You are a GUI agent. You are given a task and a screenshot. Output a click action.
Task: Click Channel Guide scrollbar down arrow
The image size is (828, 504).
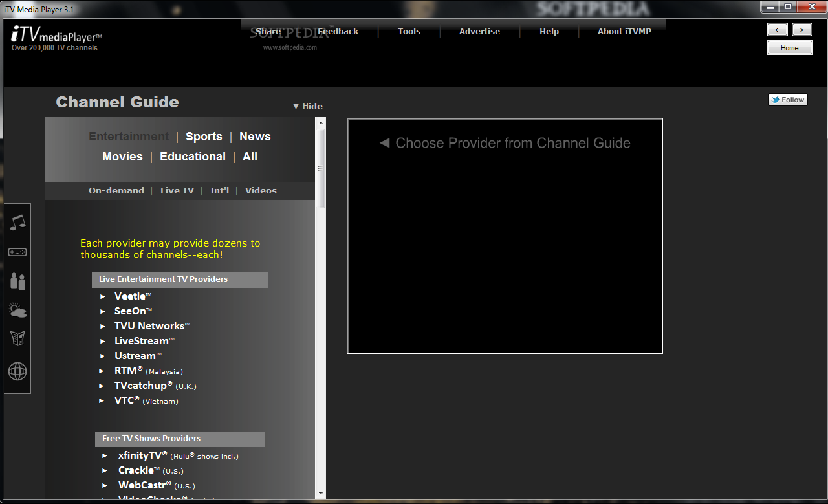[x=320, y=494]
